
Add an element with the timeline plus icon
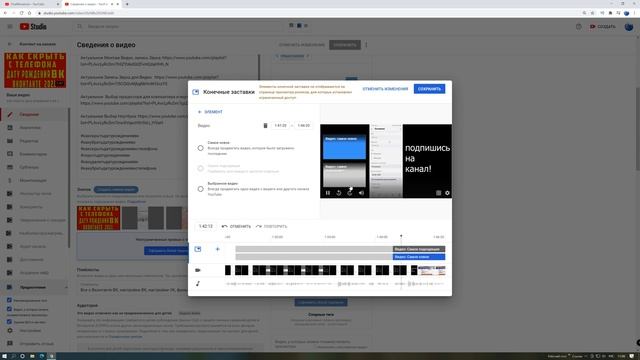218,249
